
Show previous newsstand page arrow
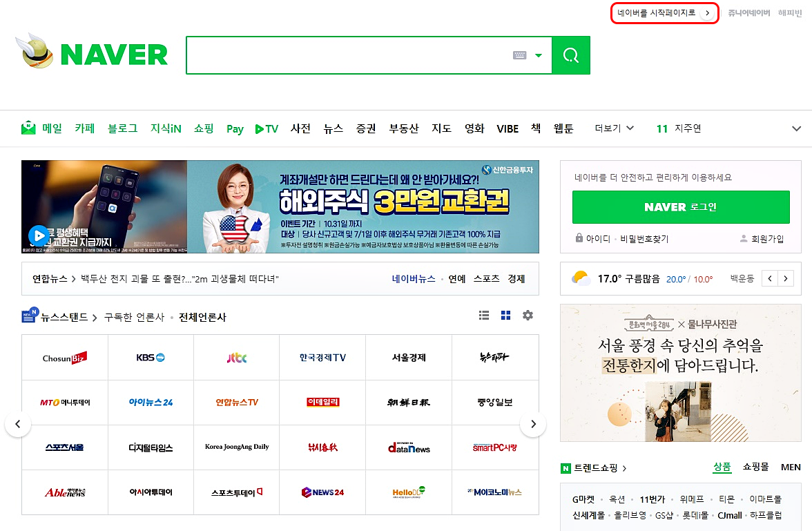tap(18, 424)
